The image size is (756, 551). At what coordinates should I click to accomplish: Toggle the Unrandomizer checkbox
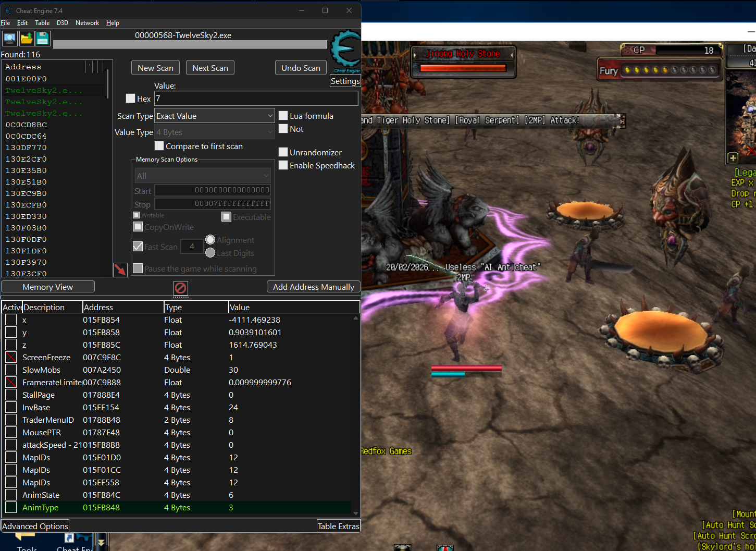283,152
